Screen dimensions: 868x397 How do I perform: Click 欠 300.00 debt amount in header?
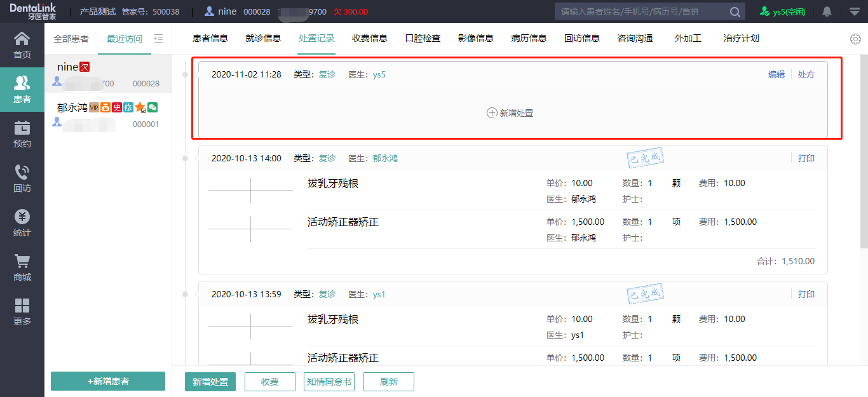(351, 12)
